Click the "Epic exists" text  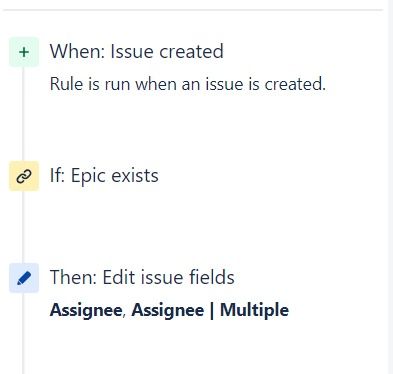point(115,176)
